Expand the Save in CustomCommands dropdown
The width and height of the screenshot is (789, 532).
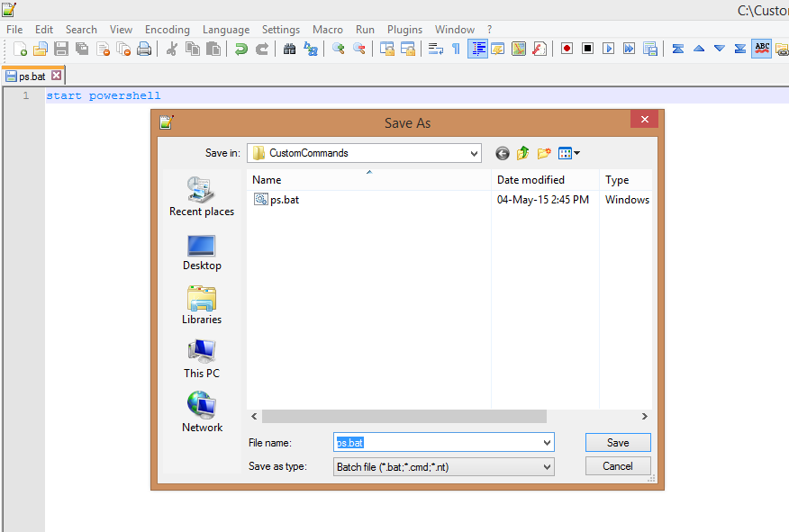(x=474, y=153)
